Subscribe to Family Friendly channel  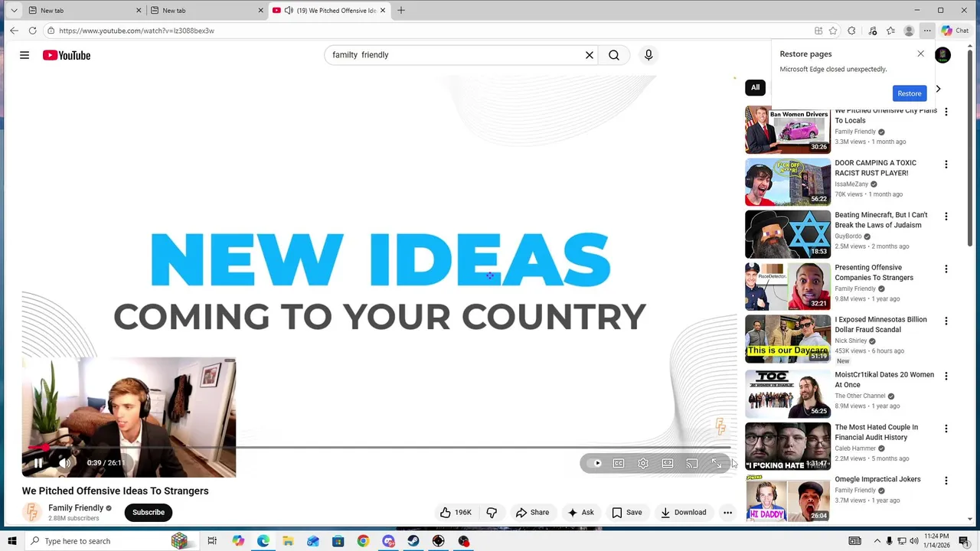coord(149,513)
